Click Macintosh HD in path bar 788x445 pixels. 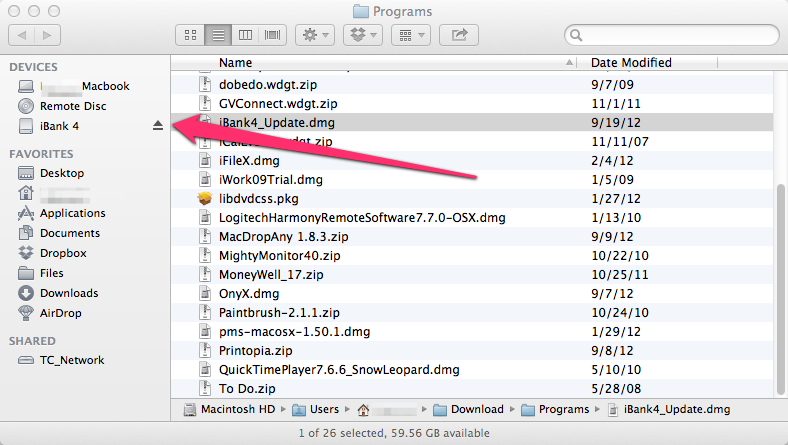coord(230,409)
